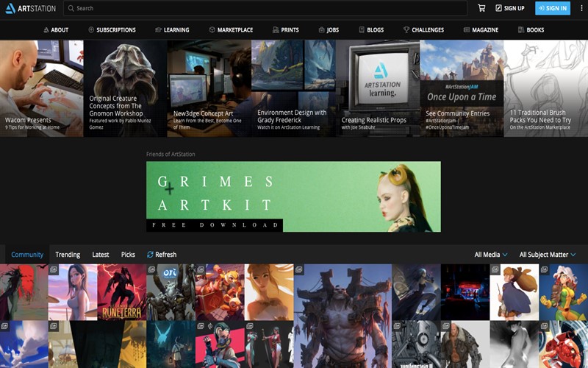Open the Legends of Runeterra artwork thumbnail

pyautogui.click(x=122, y=292)
